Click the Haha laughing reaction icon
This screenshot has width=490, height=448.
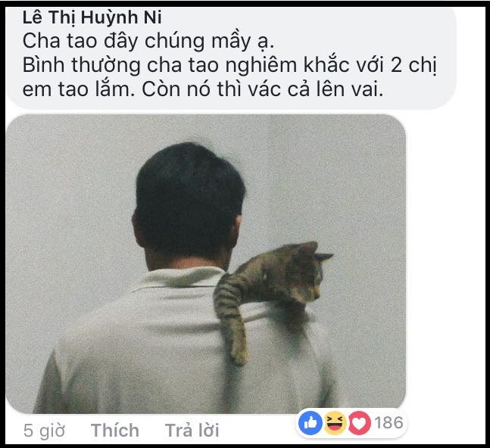pos(335,423)
